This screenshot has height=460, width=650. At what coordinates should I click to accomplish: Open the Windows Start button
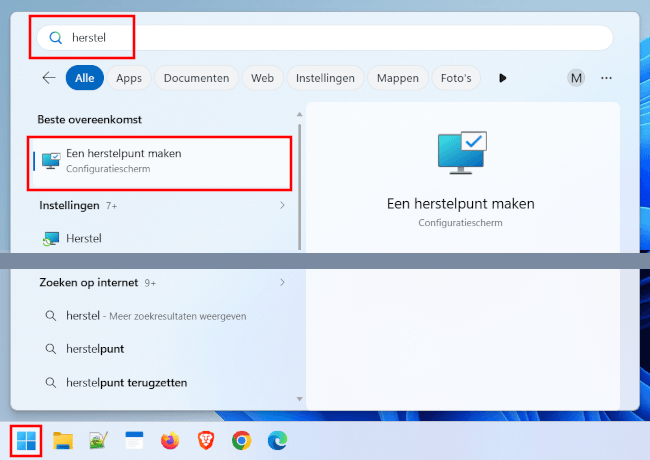pyautogui.click(x=26, y=441)
